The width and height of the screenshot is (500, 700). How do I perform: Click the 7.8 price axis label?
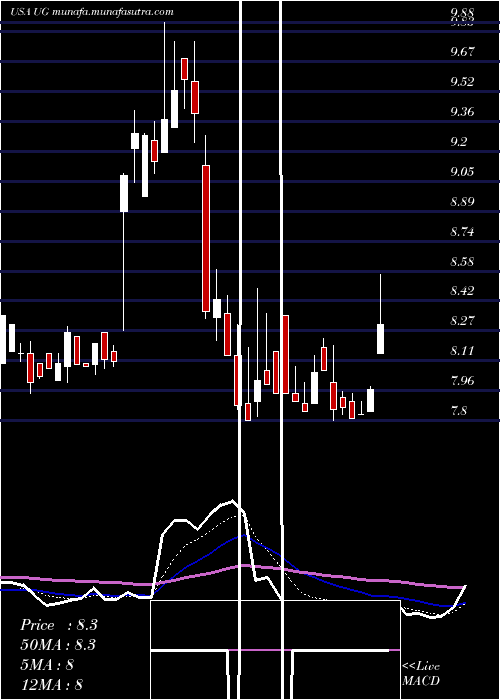459,411
